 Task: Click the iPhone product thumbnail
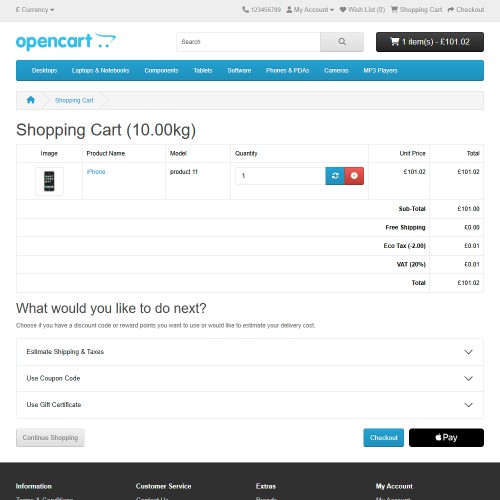pyautogui.click(x=49, y=181)
